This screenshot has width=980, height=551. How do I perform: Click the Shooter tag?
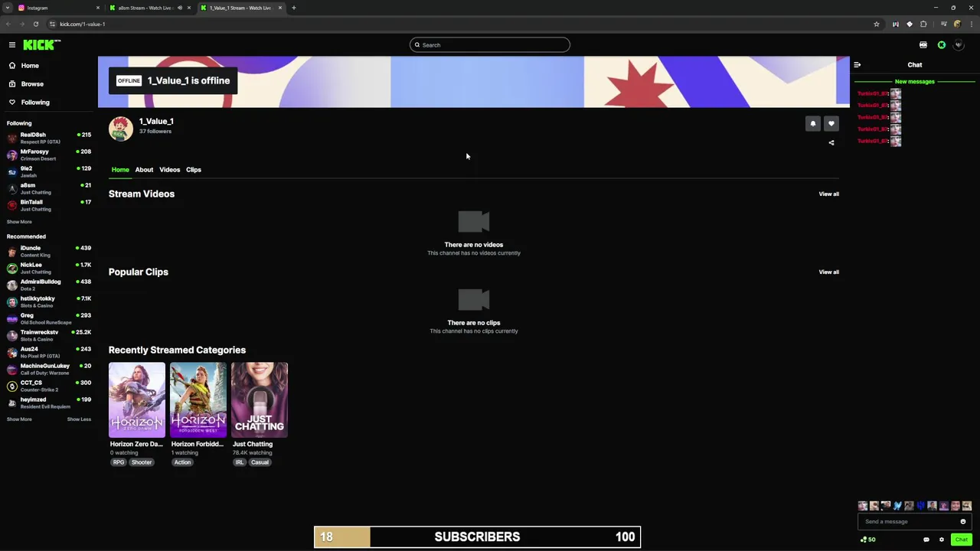pos(142,462)
